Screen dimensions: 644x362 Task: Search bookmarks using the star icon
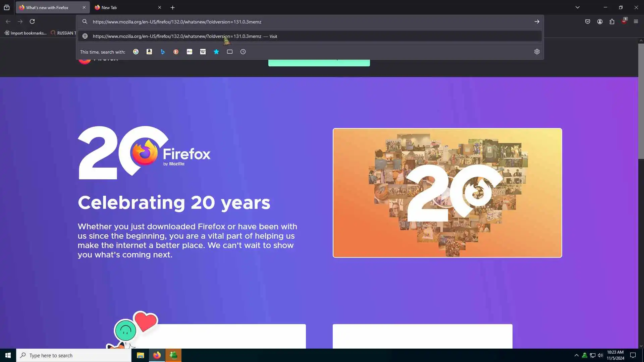216,52
